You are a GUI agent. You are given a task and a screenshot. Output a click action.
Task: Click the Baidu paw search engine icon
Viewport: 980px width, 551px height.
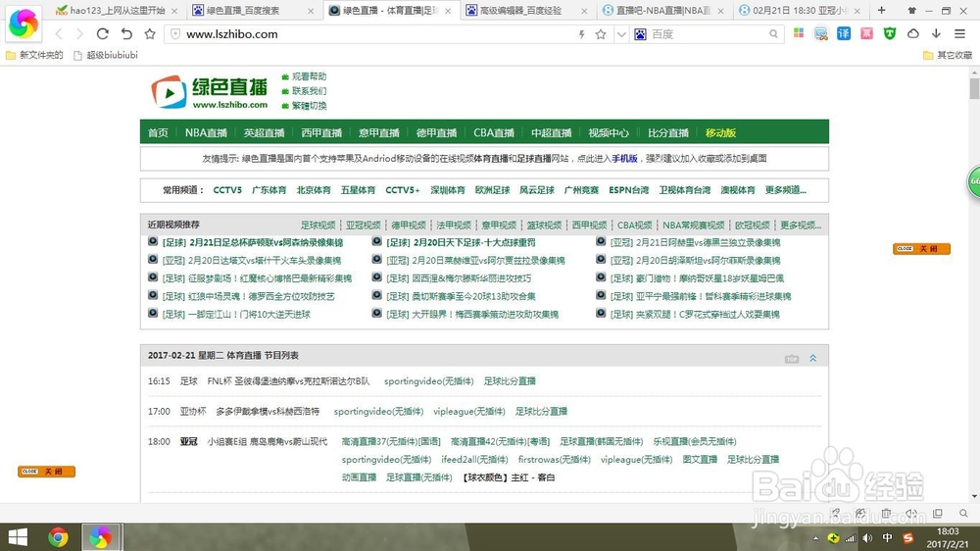(x=640, y=34)
